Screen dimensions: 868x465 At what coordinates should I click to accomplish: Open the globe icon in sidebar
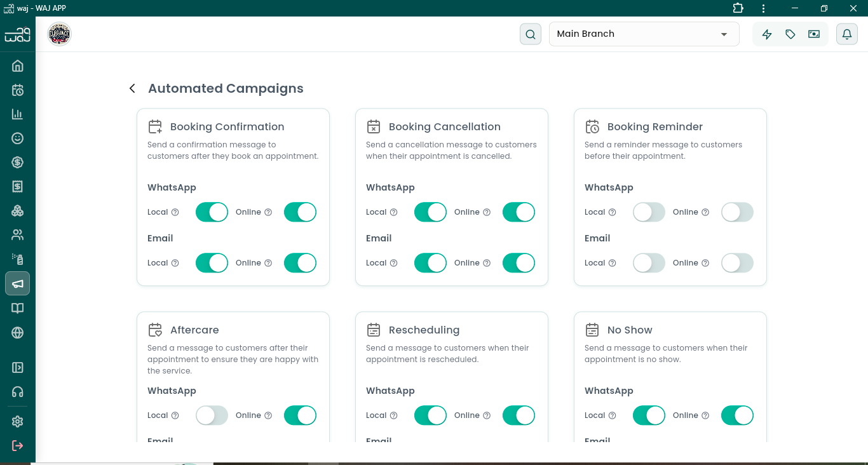(x=18, y=333)
